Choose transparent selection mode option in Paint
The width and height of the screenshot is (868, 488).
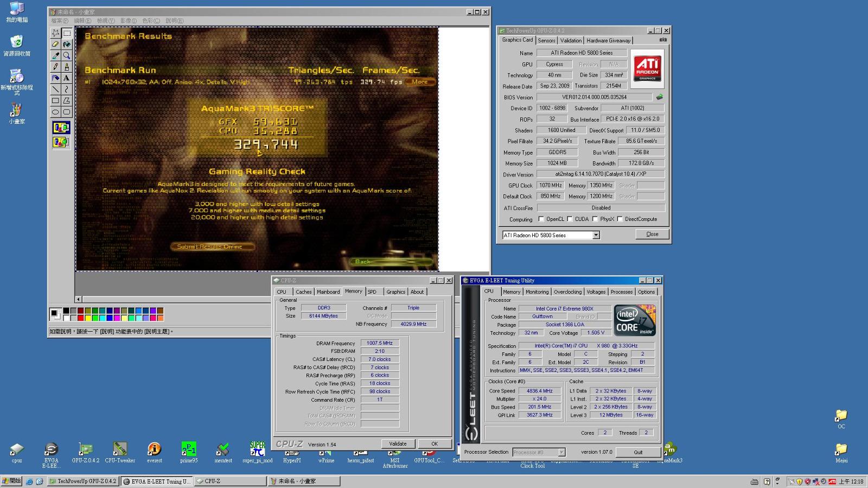click(x=61, y=142)
